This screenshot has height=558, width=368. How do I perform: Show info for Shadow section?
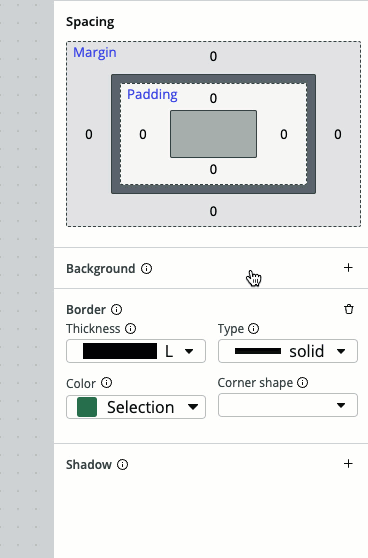[122, 464]
